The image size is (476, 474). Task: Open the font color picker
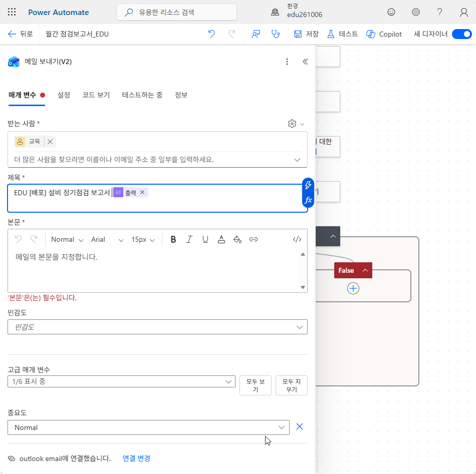click(221, 239)
